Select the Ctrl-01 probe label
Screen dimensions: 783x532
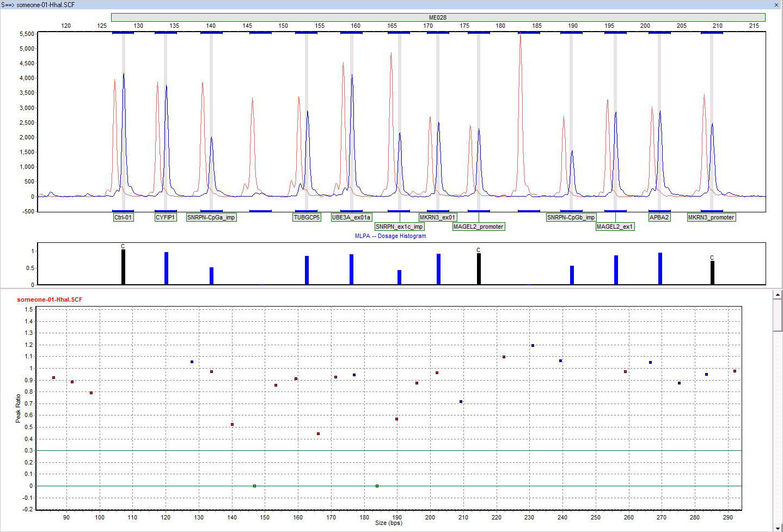[x=123, y=217]
